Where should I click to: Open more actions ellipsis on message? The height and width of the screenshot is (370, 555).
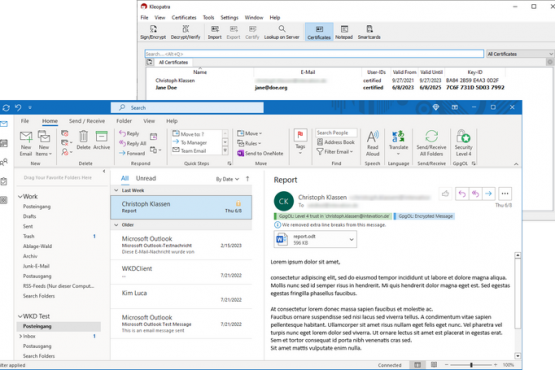[505, 193]
